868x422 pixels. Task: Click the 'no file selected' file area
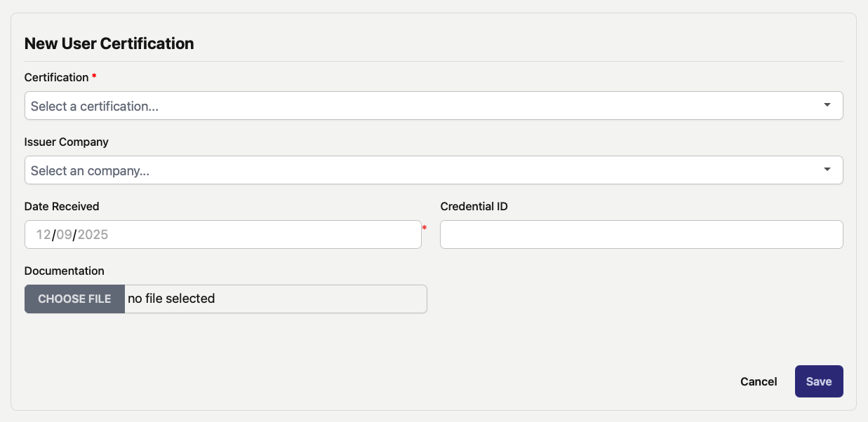(276, 299)
